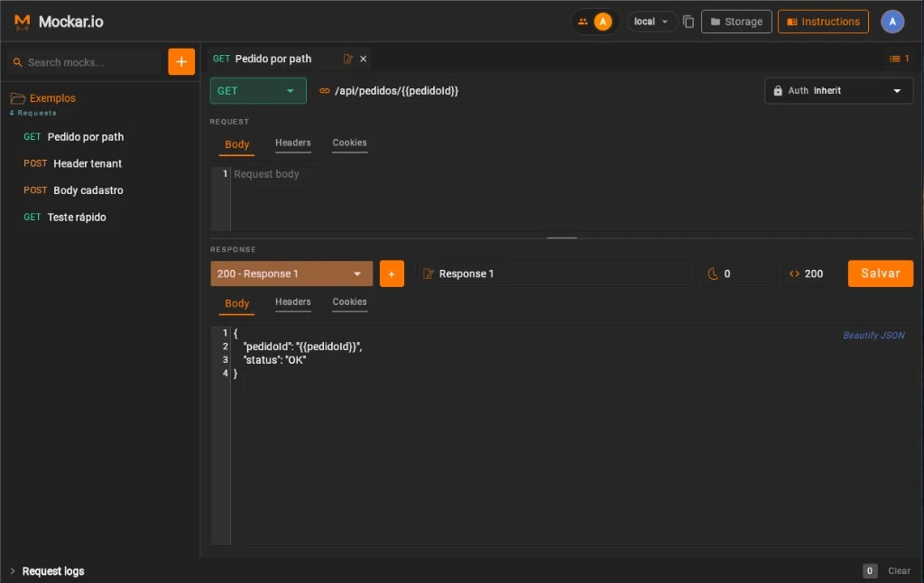Click the Response 1 name field
The image size is (924, 583).
(x=556, y=273)
